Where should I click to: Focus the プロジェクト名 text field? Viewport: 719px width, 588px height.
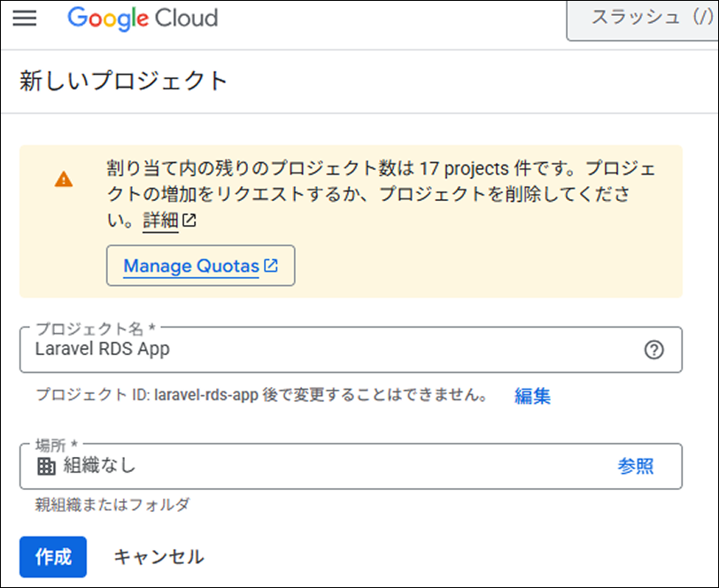328,350
